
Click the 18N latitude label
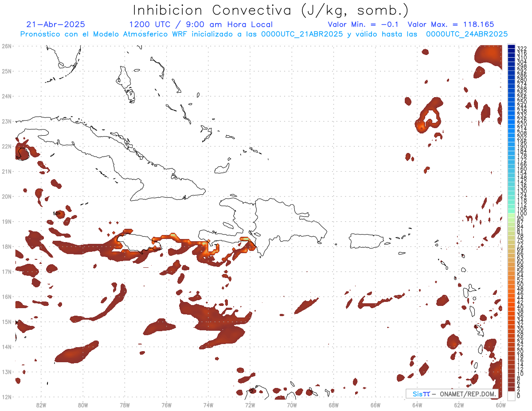coord(7,247)
